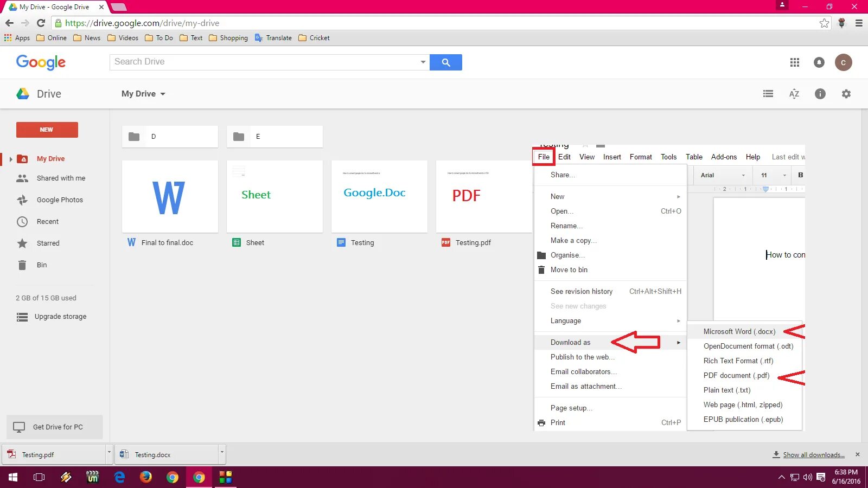Open the Chrome menu hamburger
The image size is (868, 488).
(x=859, y=23)
